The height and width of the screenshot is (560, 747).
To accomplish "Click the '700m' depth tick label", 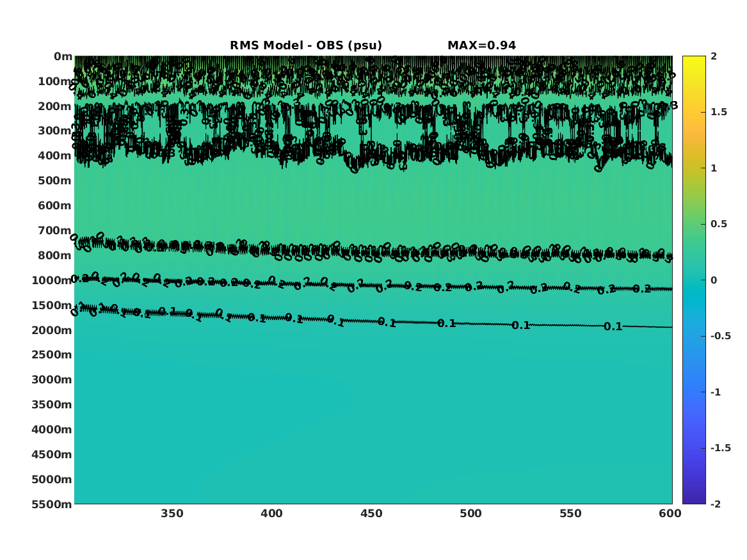I will coord(55,230).
